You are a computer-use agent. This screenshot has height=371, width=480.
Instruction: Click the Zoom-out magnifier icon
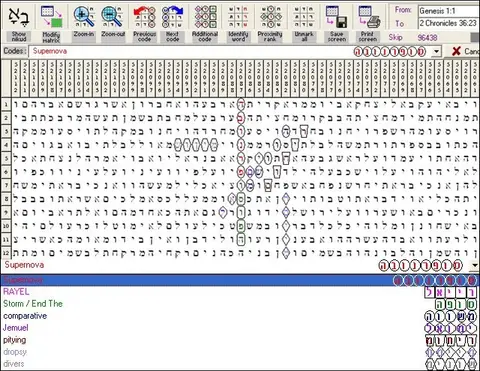[113, 17]
